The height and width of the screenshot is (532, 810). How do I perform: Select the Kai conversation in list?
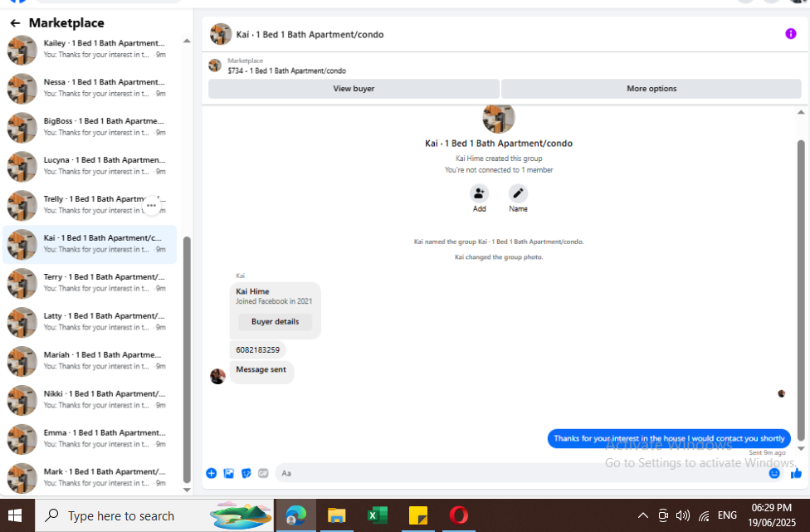click(90, 244)
